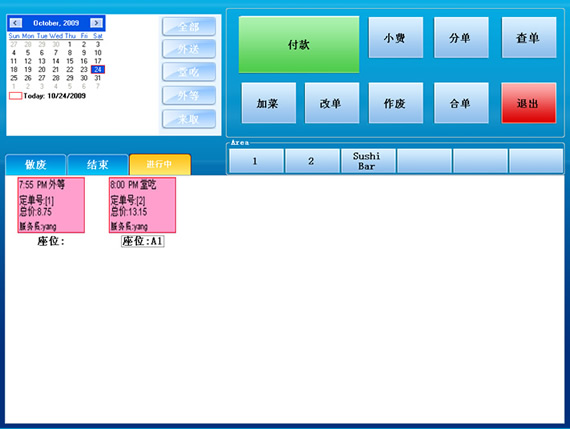
Task: Open the 分单 split order function
Action: [x=461, y=37]
